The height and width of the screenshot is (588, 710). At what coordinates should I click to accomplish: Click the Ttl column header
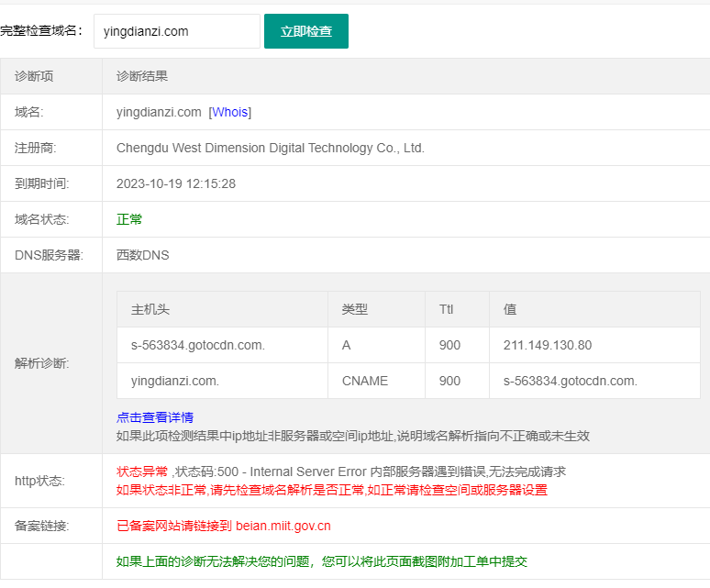coord(446,309)
